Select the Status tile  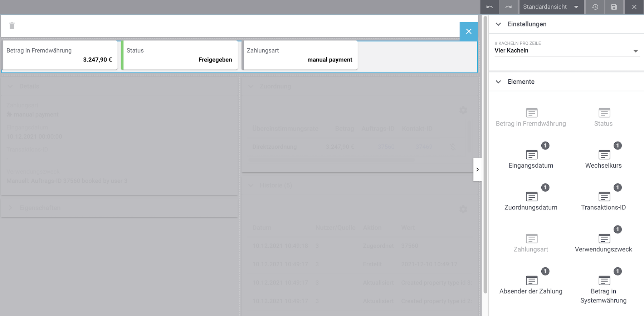(x=180, y=55)
